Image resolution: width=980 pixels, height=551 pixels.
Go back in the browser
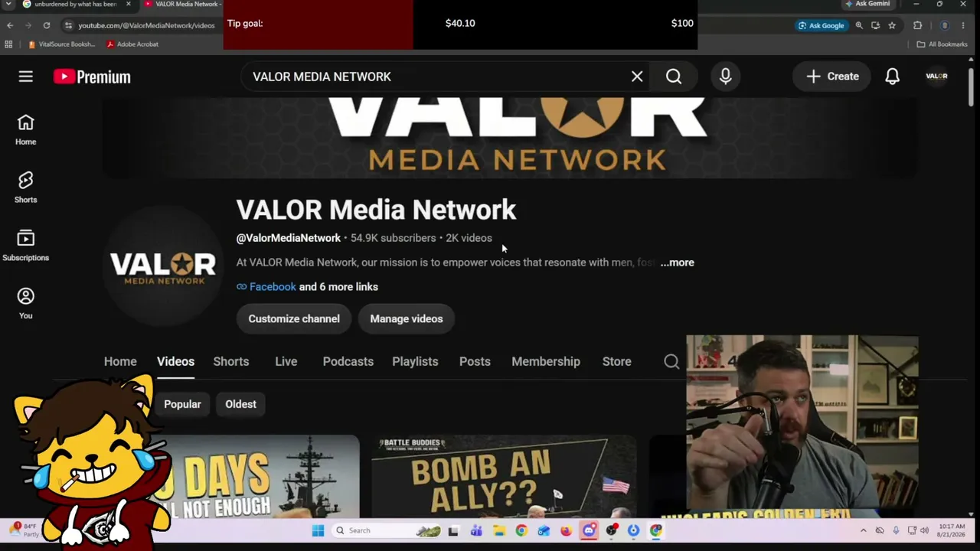[x=10, y=25]
